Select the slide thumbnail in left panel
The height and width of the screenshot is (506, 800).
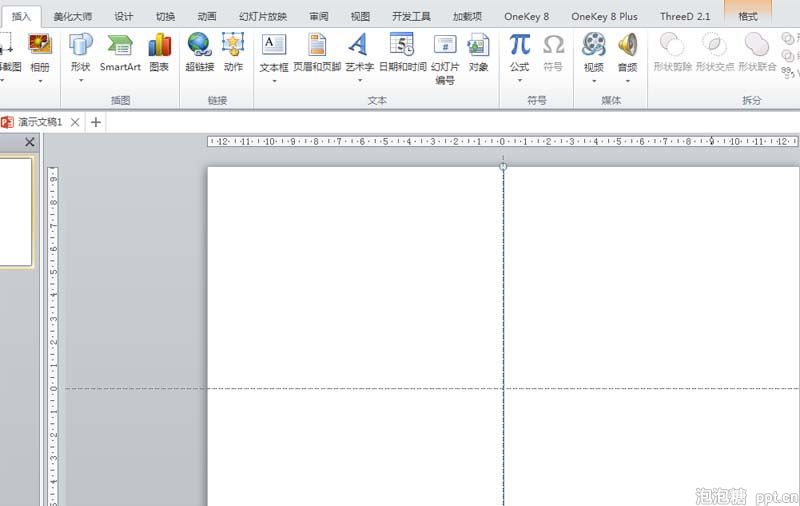point(14,212)
